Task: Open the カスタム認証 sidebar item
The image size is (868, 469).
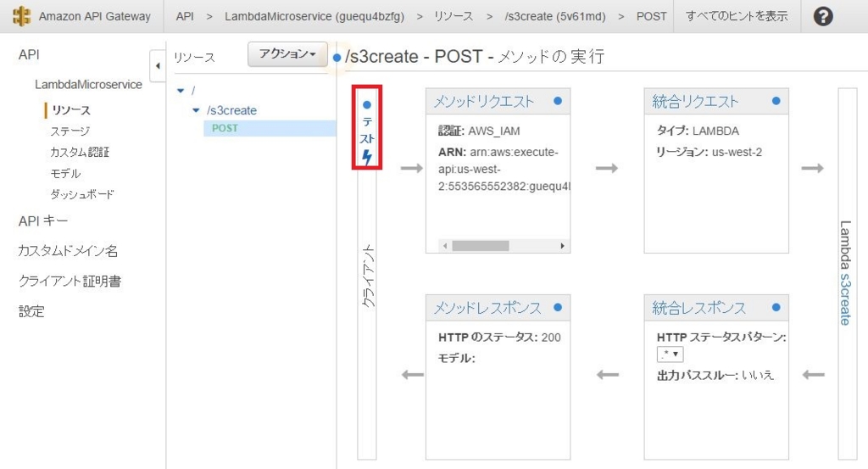Action: [80, 152]
